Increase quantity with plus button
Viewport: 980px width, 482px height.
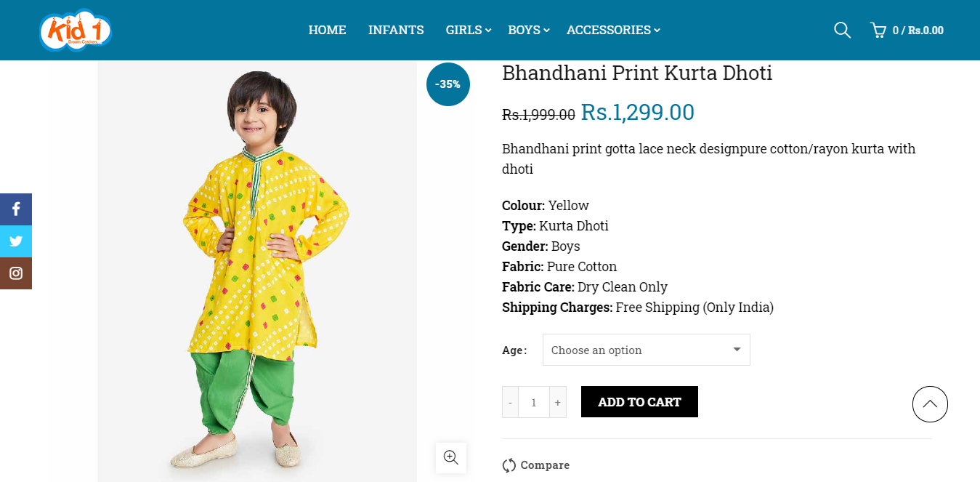(x=558, y=402)
